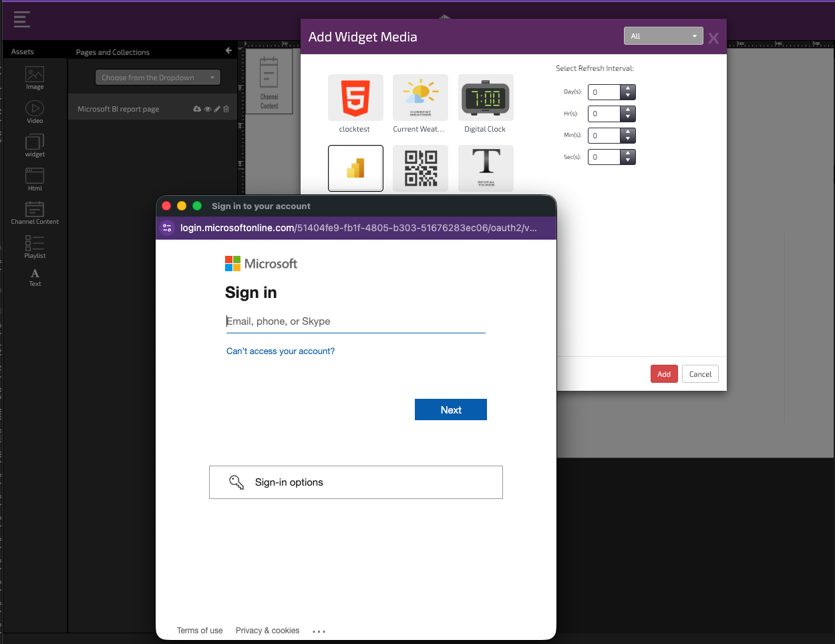Increase the Day(s) refresh value
835x644 pixels.
(x=628, y=88)
